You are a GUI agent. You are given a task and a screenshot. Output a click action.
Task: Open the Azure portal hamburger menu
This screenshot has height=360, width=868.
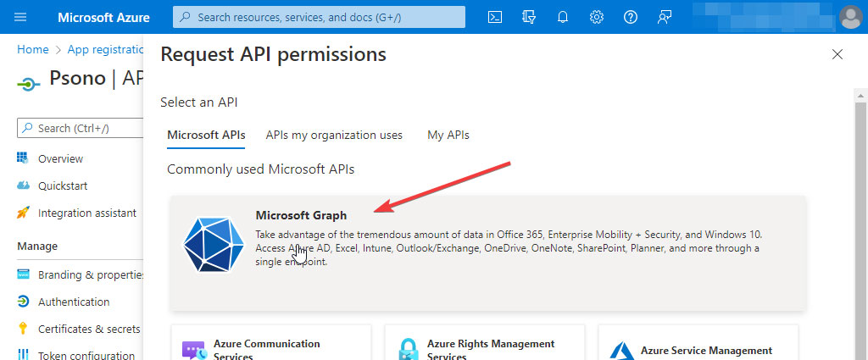tap(20, 17)
